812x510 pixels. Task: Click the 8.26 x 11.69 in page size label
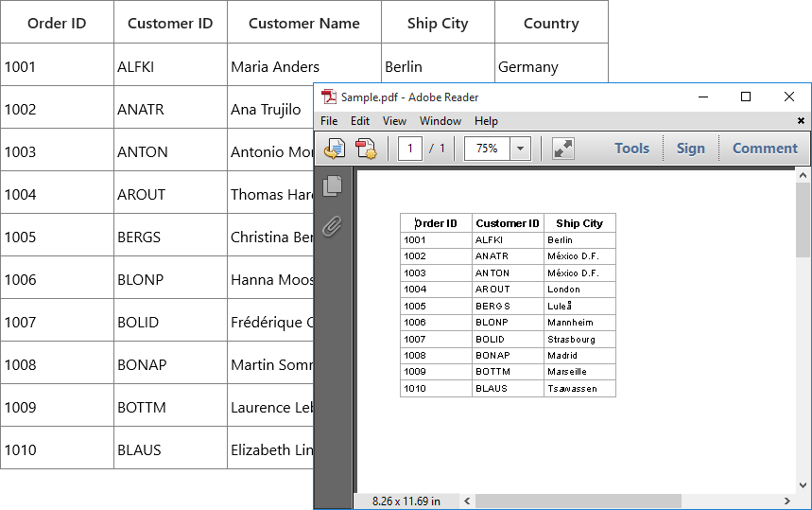[x=406, y=501]
